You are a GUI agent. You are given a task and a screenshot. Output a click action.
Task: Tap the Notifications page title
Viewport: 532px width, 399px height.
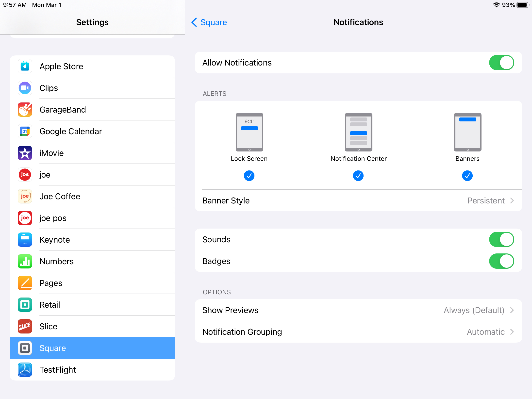[x=358, y=22]
